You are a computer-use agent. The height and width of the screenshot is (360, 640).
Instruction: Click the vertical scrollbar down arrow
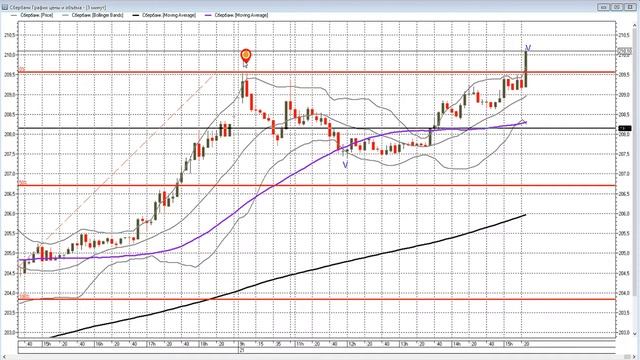635,333
